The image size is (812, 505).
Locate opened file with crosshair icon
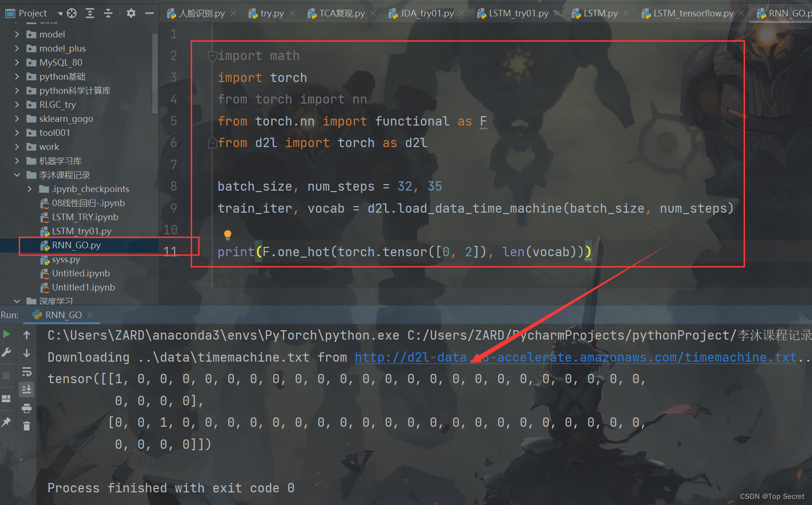tap(71, 13)
